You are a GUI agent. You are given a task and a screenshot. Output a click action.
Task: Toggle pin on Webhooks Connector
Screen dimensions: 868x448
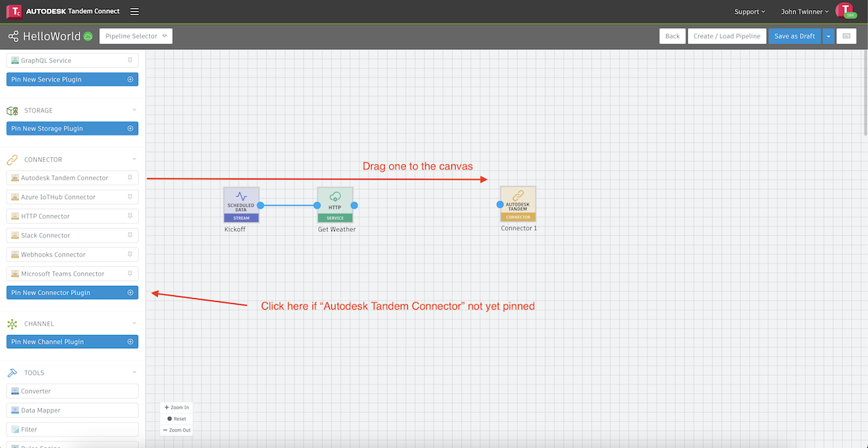[130, 254]
